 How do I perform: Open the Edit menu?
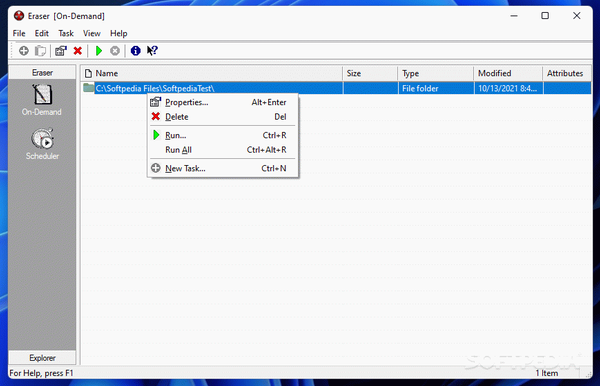pos(41,33)
